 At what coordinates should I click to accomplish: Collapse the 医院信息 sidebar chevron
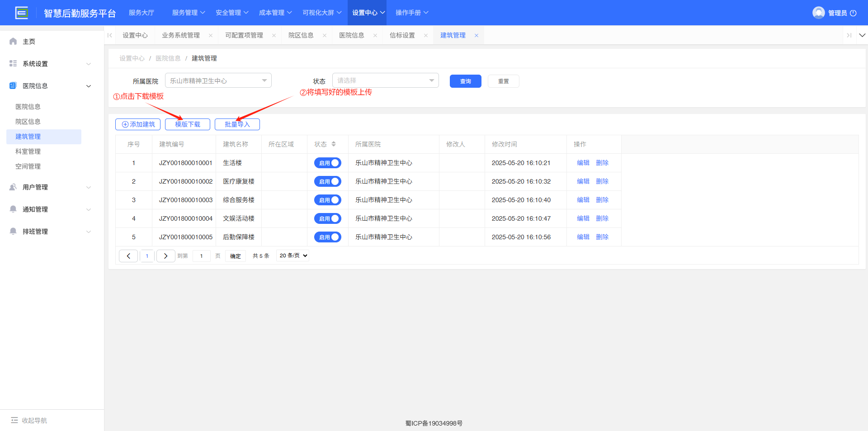click(89, 86)
